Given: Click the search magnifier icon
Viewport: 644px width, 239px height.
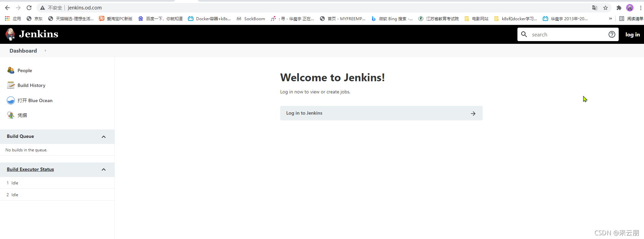Looking at the screenshot, I should [x=524, y=34].
